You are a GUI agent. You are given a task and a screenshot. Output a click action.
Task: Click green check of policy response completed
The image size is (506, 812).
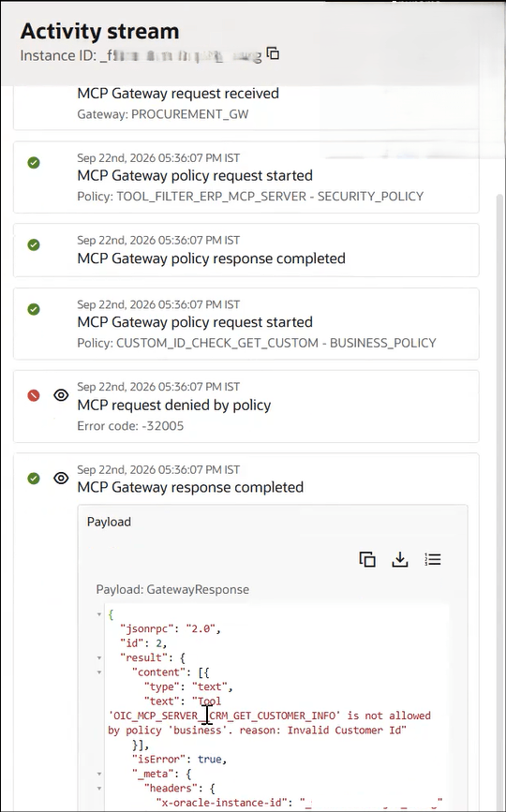click(x=34, y=244)
